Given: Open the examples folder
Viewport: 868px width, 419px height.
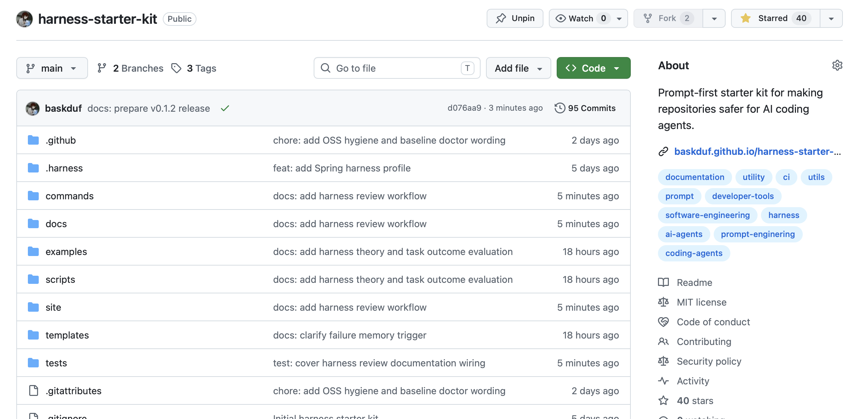Looking at the screenshot, I should click(66, 252).
